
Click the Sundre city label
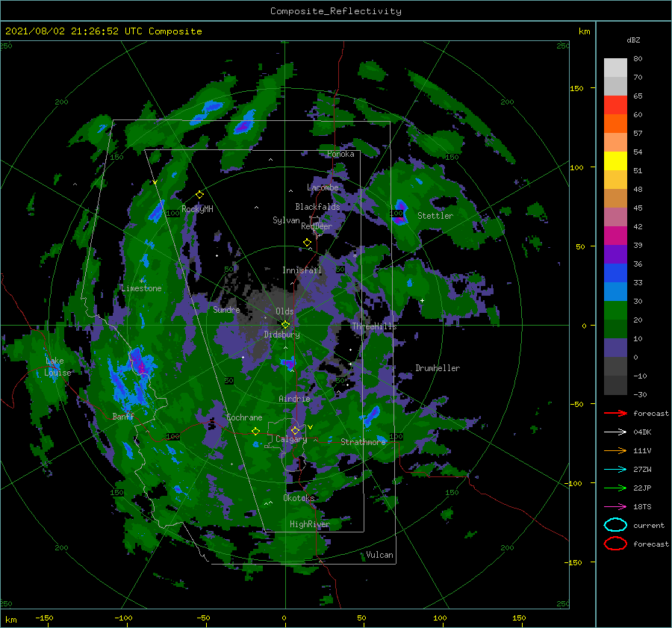pyautogui.click(x=226, y=309)
